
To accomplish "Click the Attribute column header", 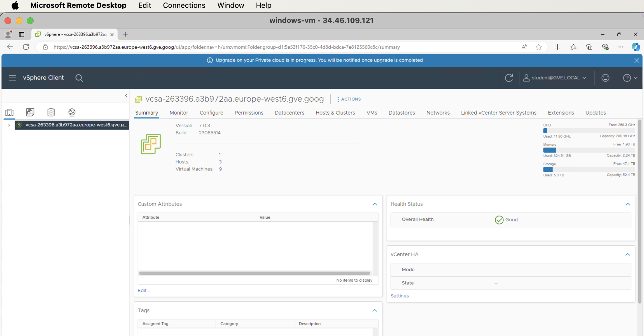I will (x=196, y=217).
